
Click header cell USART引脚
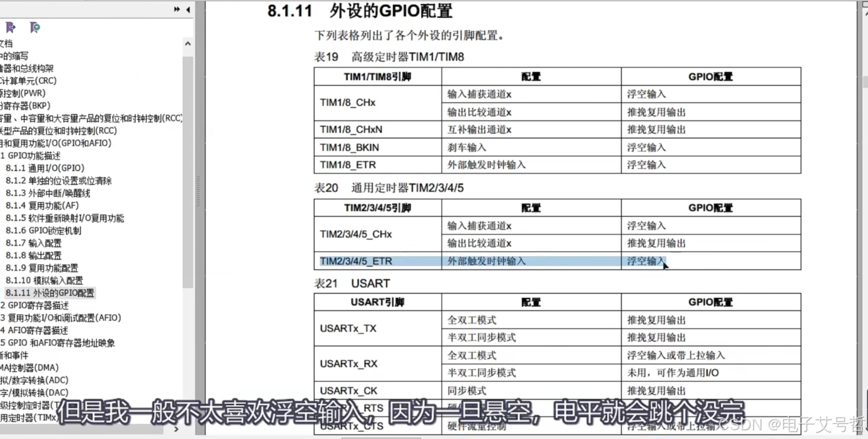point(378,302)
